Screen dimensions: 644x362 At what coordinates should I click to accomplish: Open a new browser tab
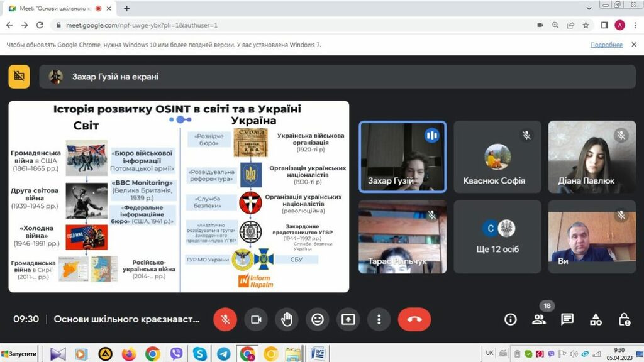126,9
